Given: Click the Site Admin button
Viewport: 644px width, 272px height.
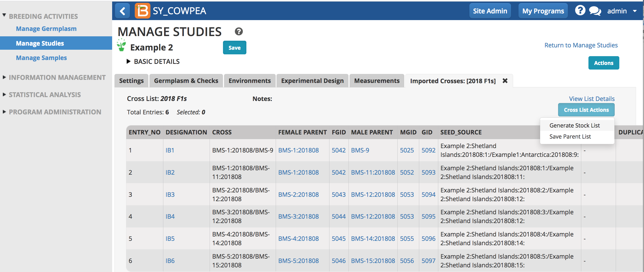Looking at the screenshot, I should tap(490, 11).
